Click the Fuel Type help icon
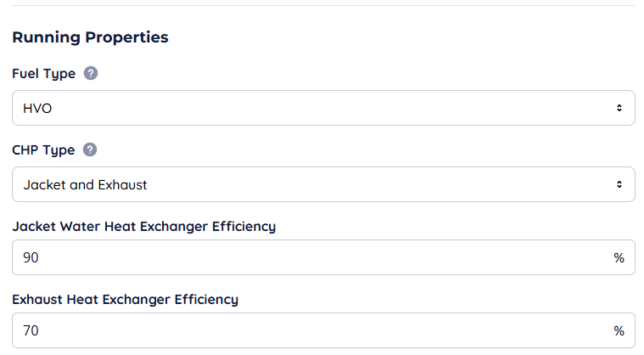 91,74
